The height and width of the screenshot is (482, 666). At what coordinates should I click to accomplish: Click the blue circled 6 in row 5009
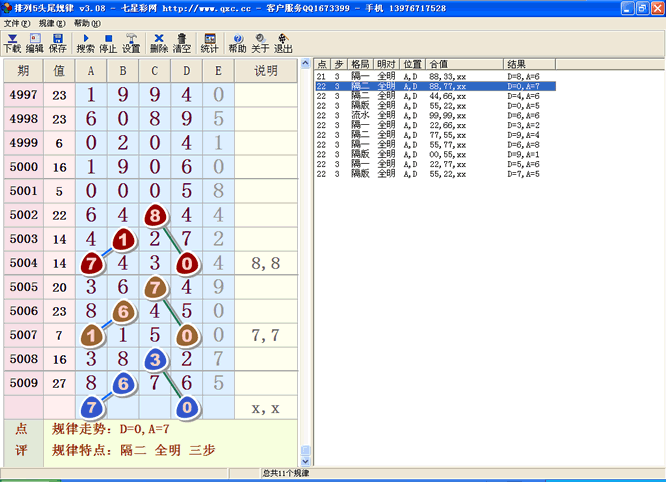coord(123,384)
